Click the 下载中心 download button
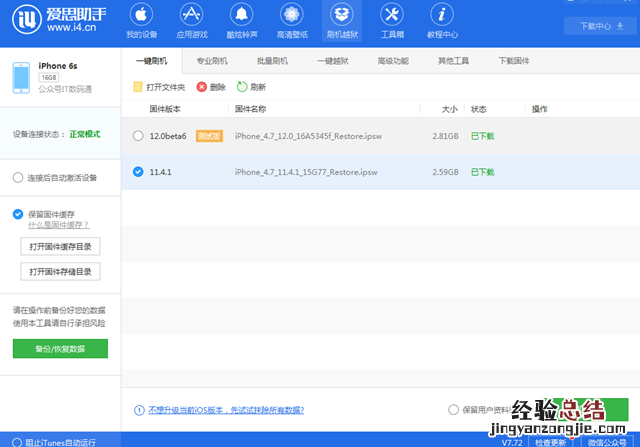 [600, 26]
